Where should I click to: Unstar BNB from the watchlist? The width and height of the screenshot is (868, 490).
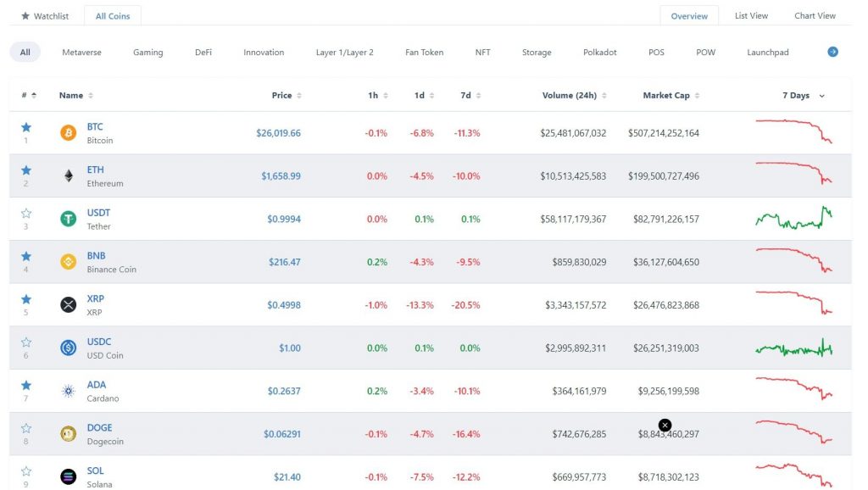coord(26,256)
